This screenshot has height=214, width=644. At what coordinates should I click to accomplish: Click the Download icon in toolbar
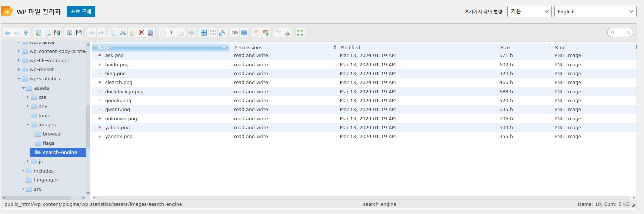coord(79,33)
